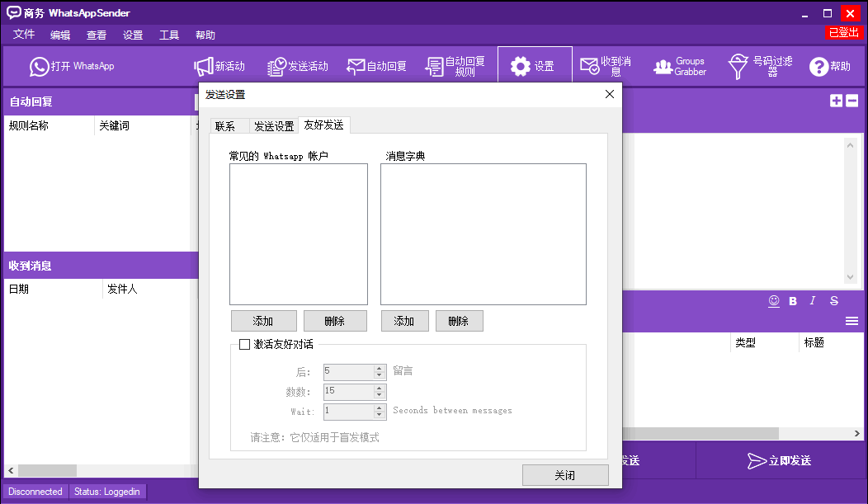Remove item with the minus icon
This screenshot has height=504, width=868.
click(852, 101)
